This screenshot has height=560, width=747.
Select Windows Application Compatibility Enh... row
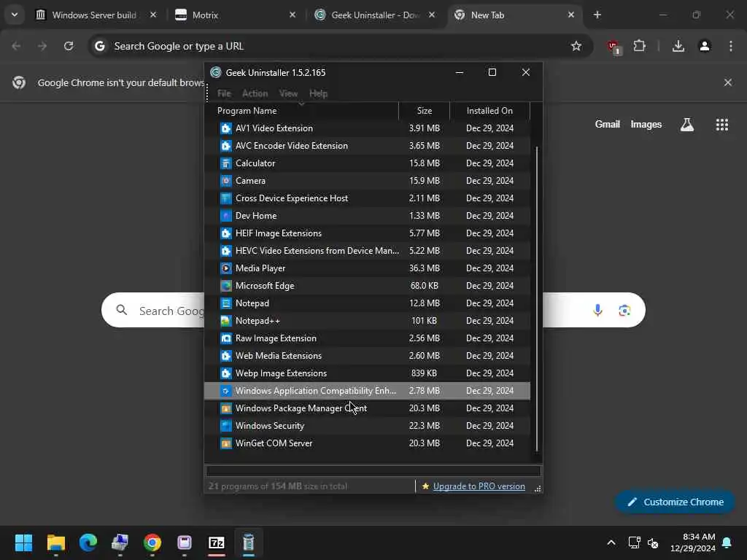[x=367, y=391]
